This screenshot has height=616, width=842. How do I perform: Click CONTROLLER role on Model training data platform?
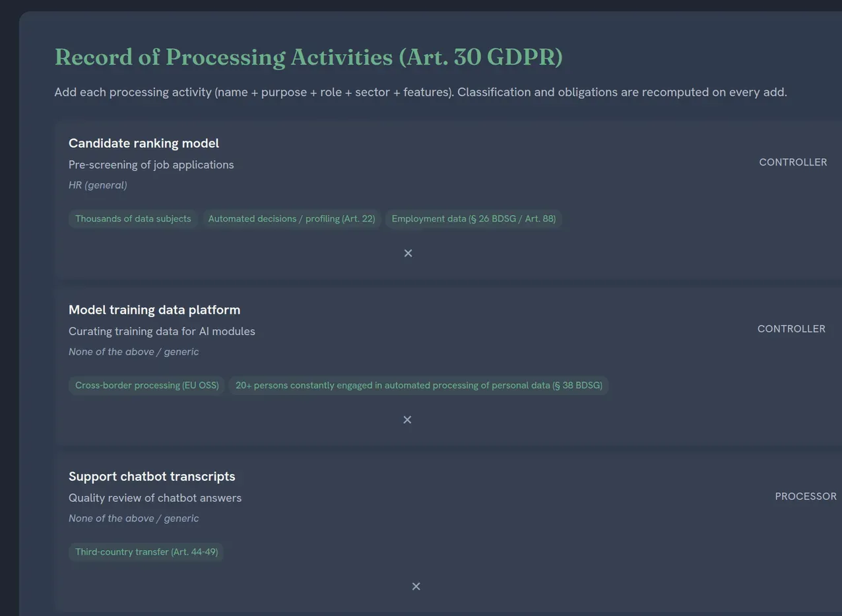coord(791,329)
